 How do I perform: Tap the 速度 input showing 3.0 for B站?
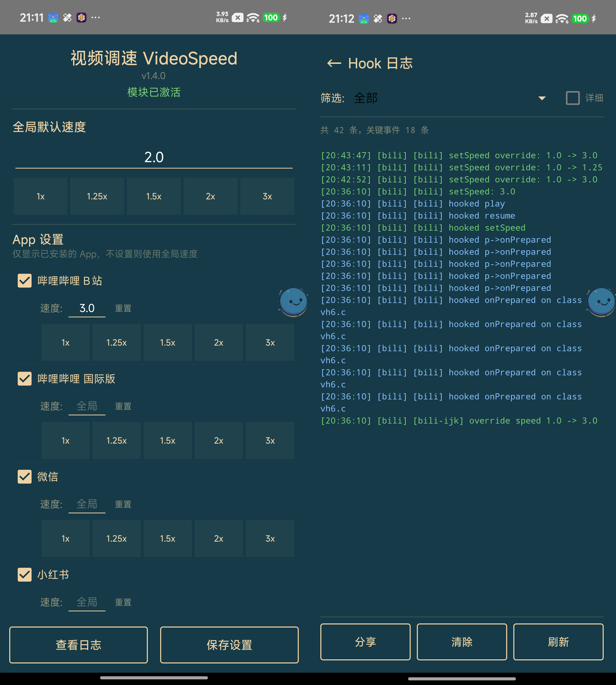(x=87, y=308)
